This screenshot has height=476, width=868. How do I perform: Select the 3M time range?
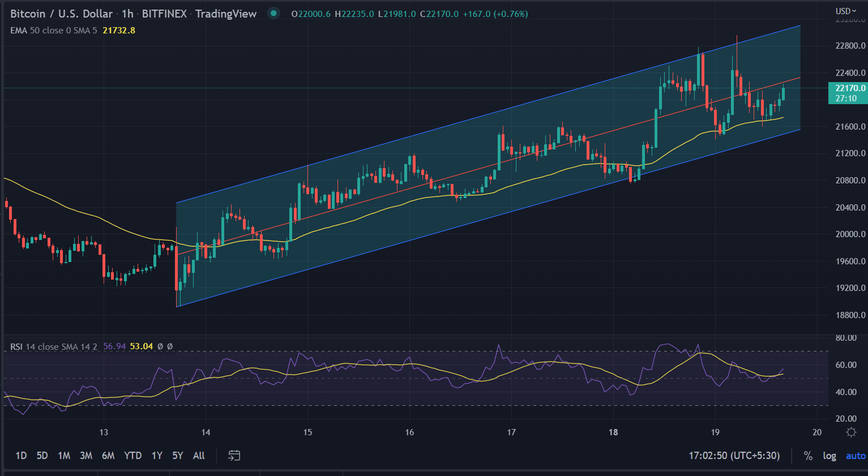coord(86,456)
